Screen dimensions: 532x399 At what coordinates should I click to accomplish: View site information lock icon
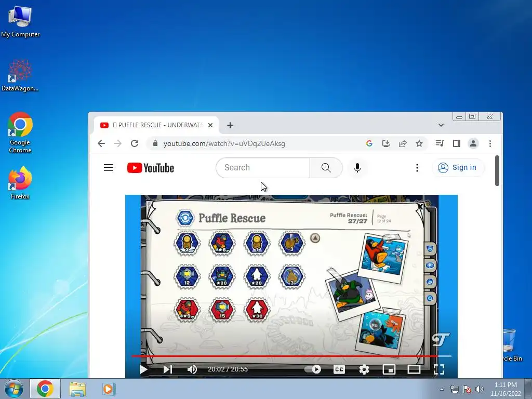coord(155,143)
